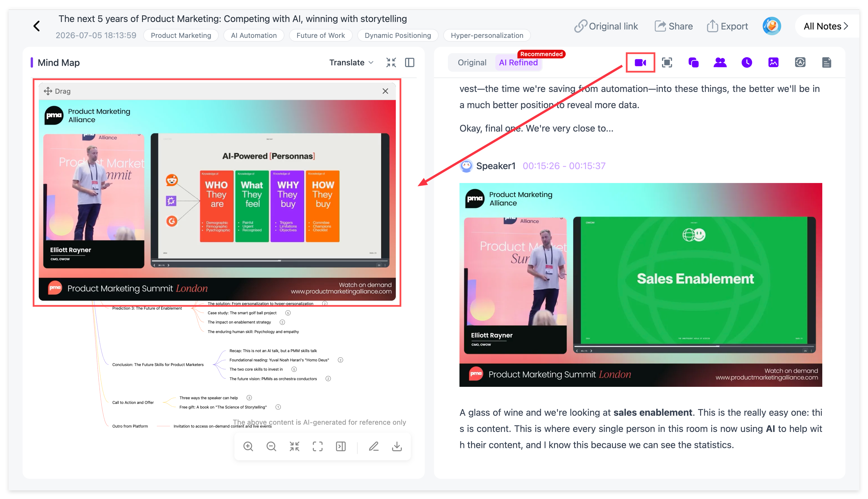The width and height of the screenshot is (868, 499).
Task: Enter fullscreen mind map view
Action: click(x=318, y=446)
